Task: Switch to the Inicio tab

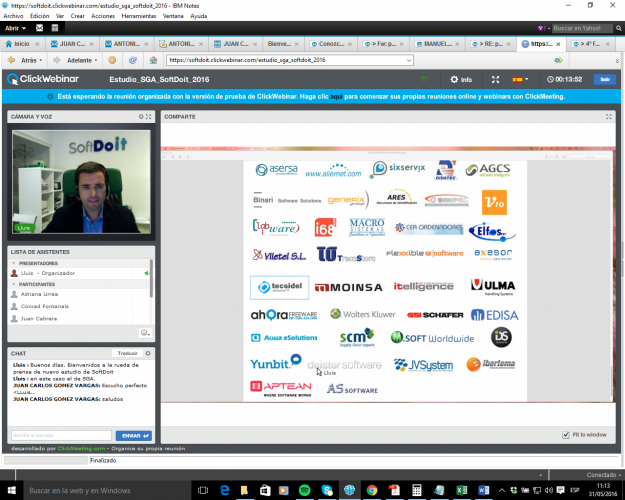Action: pyautogui.click(x=20, y=44)
